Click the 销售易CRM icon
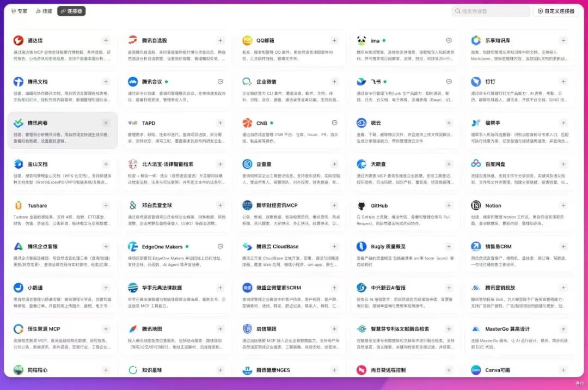Screen dimensions: 588x390 (476, 246)
